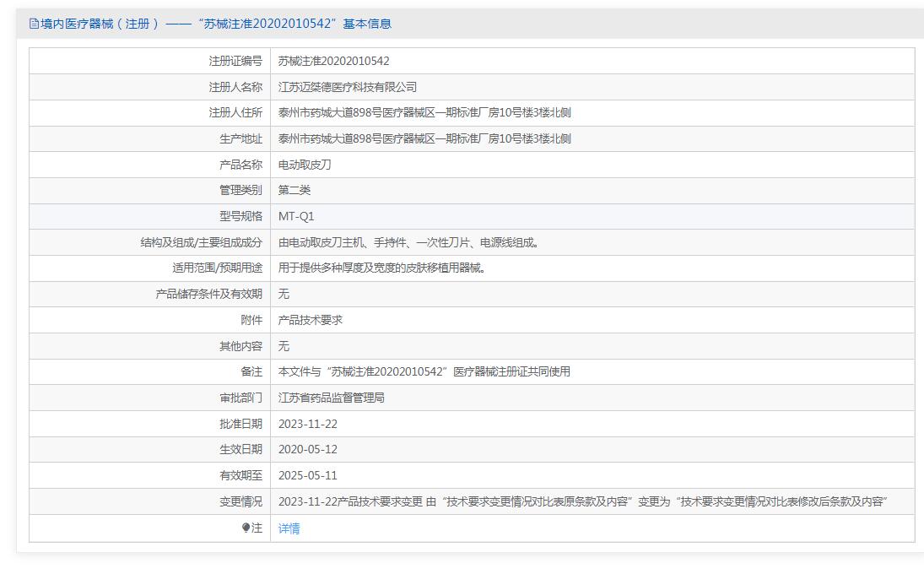
Task: Click the 审批部门 label
Action: [x=241, y=398]
